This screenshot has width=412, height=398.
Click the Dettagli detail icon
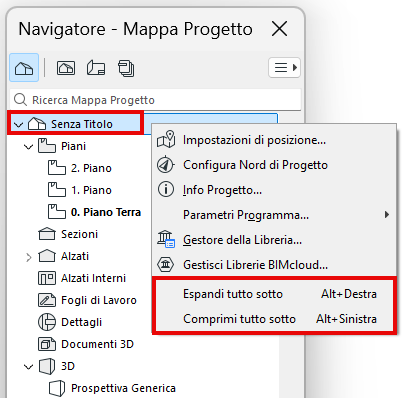(x=47, y=322)
